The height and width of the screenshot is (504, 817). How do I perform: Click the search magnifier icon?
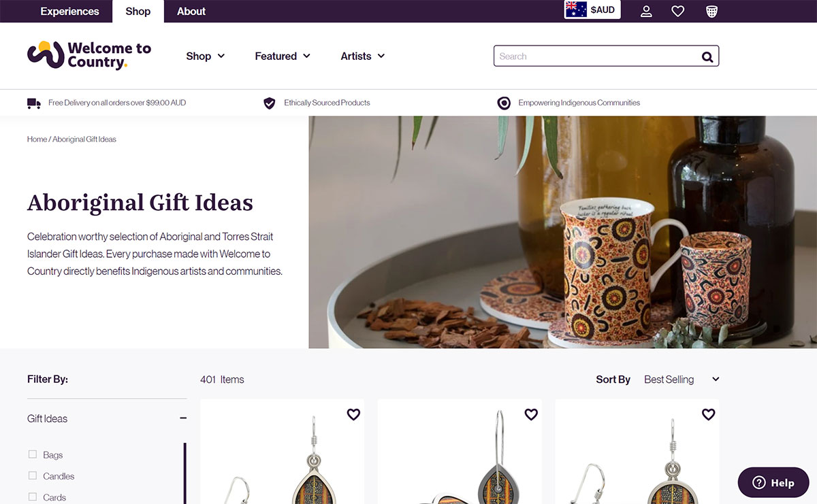(x=707, y=56)
